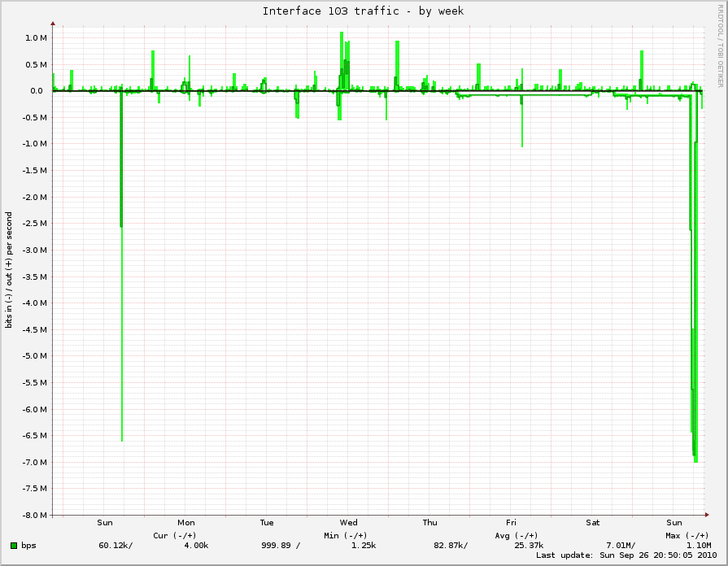728x566 pixels.
Task: Click the 'Last update: Sun Sep 26 20:50:05 2010' text
Action: pos(626,555)
